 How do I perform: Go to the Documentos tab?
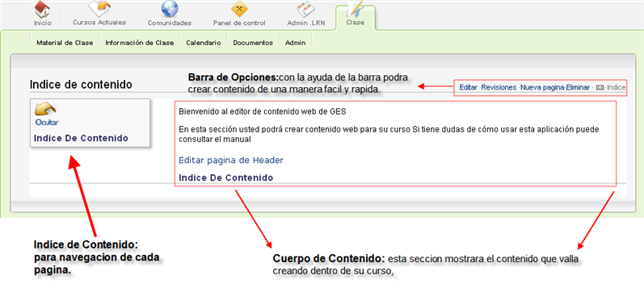[253, 43]
